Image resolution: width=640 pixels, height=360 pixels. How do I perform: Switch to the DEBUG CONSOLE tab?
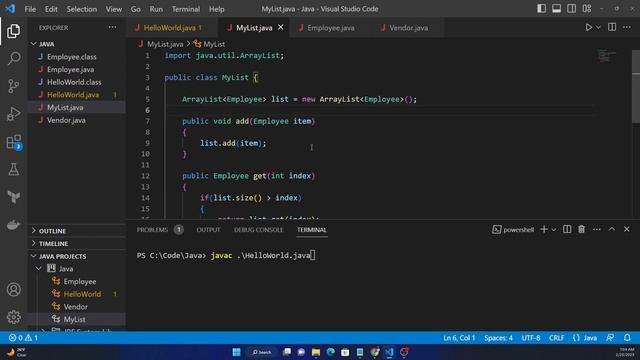click(x=258, y=229)
